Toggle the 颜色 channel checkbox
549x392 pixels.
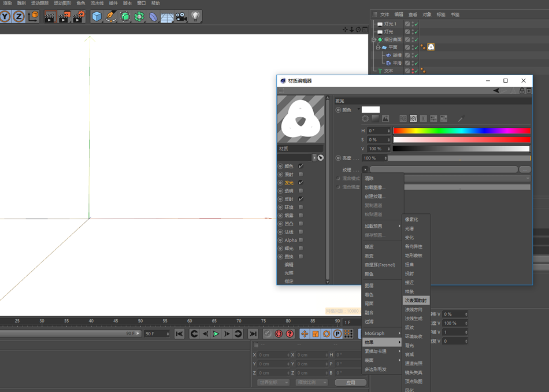[301, 166]
